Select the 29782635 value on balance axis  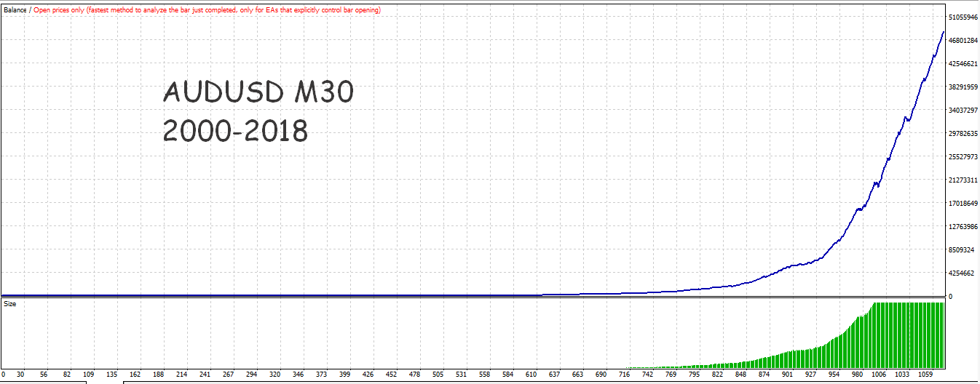(x=963, y=134)
